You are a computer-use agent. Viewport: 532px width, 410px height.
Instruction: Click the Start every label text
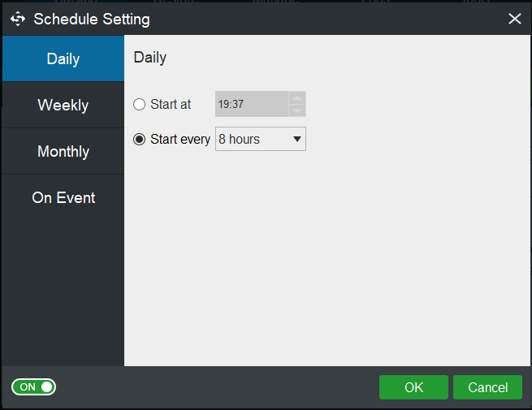[180, 140]
